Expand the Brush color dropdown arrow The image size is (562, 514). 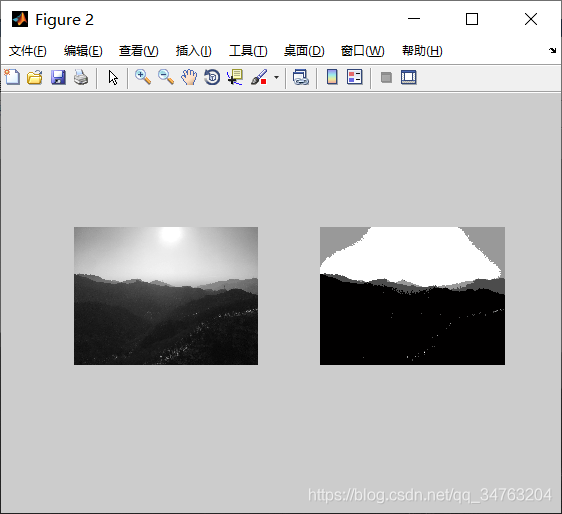[x=276, y=77]
